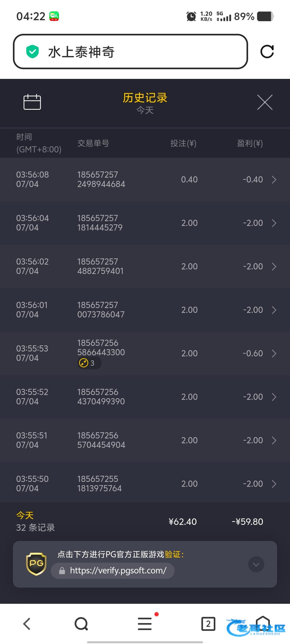Screen dimensions: 290x644
Task: Tap the 历史记录 title header
Action: pos(145,98)
